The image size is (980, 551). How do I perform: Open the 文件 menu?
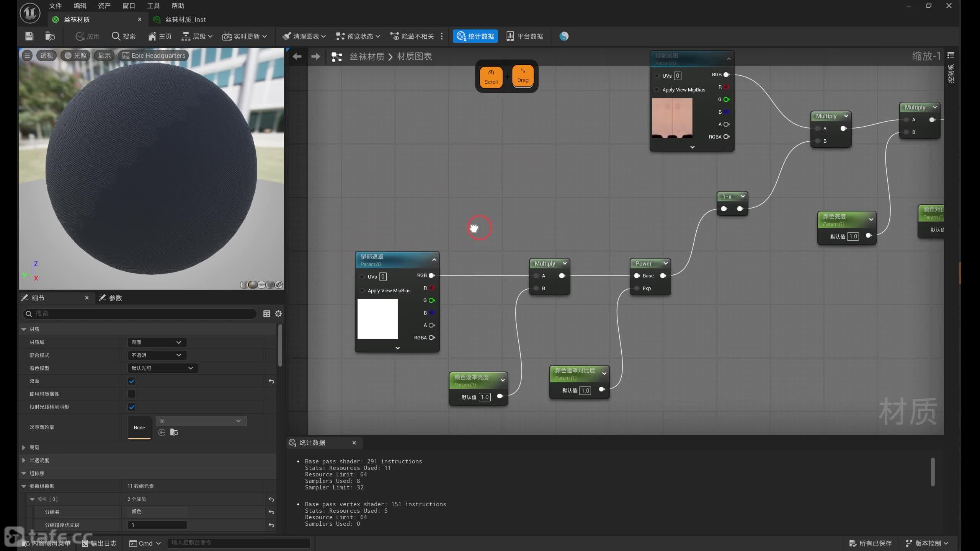tap(56, 6)
